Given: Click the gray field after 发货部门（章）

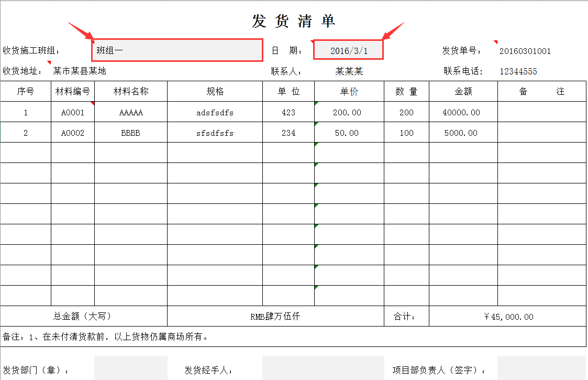Looking at the screenshot, I should coord(131,368).
